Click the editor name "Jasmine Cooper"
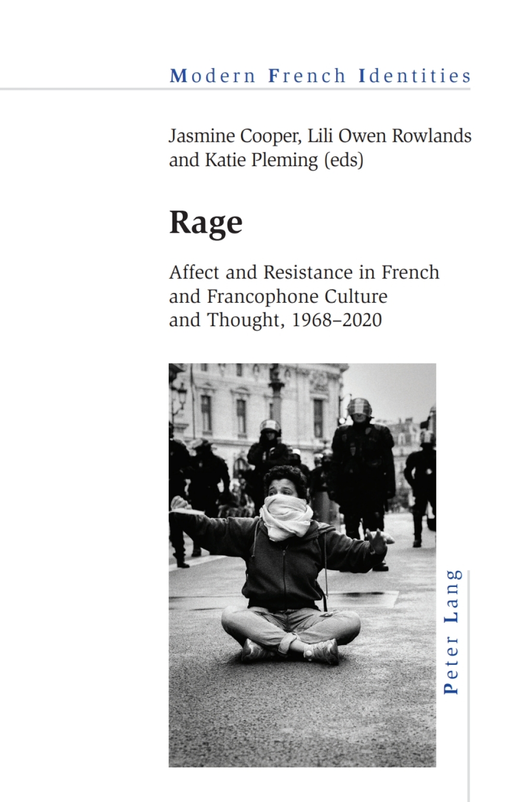Image resolution: width=532 pixels, height=802 pixels. click(233, 136)
